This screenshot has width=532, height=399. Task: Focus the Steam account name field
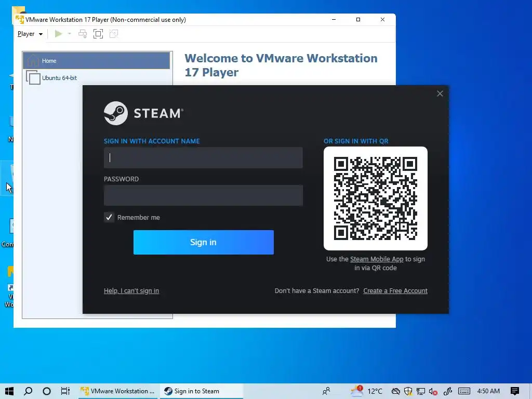[203, 158]
